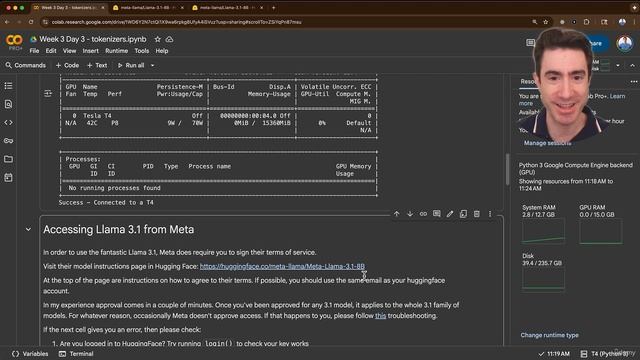Screen dimensions: 640x360
Task: Click Change runtime type
Action: tap(549, 335)
